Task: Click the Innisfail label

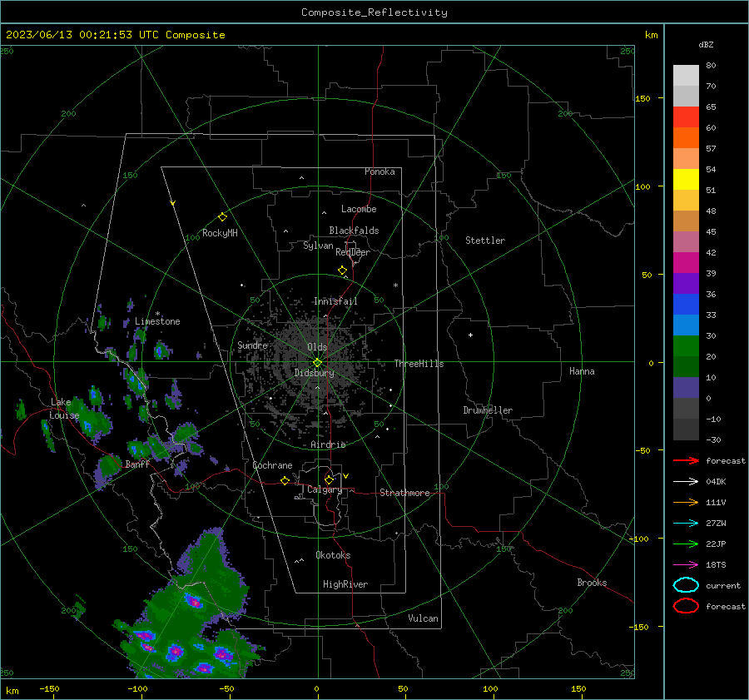Action: coord(335,301)
